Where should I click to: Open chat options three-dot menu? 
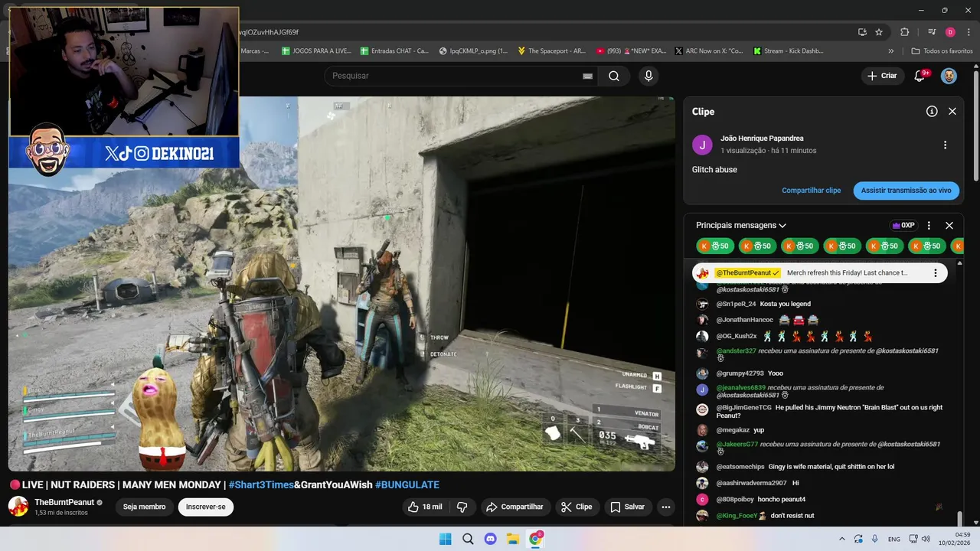click(929, 226)
